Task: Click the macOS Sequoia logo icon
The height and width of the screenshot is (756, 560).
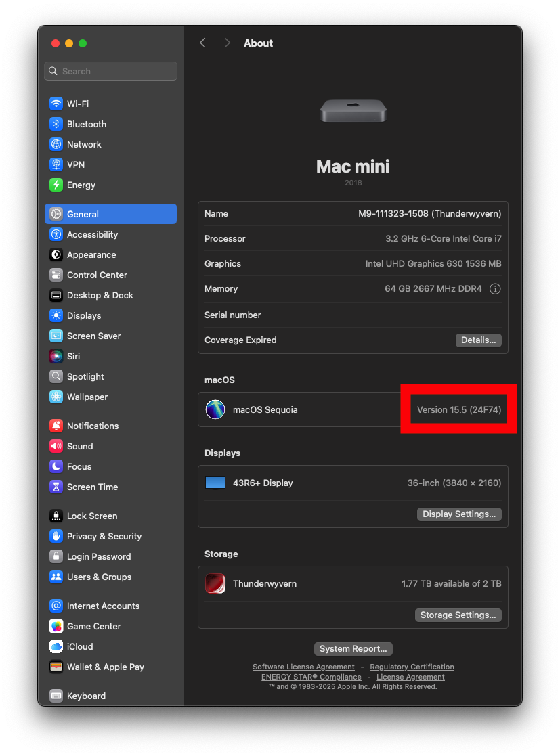Action: coord(215,409)
